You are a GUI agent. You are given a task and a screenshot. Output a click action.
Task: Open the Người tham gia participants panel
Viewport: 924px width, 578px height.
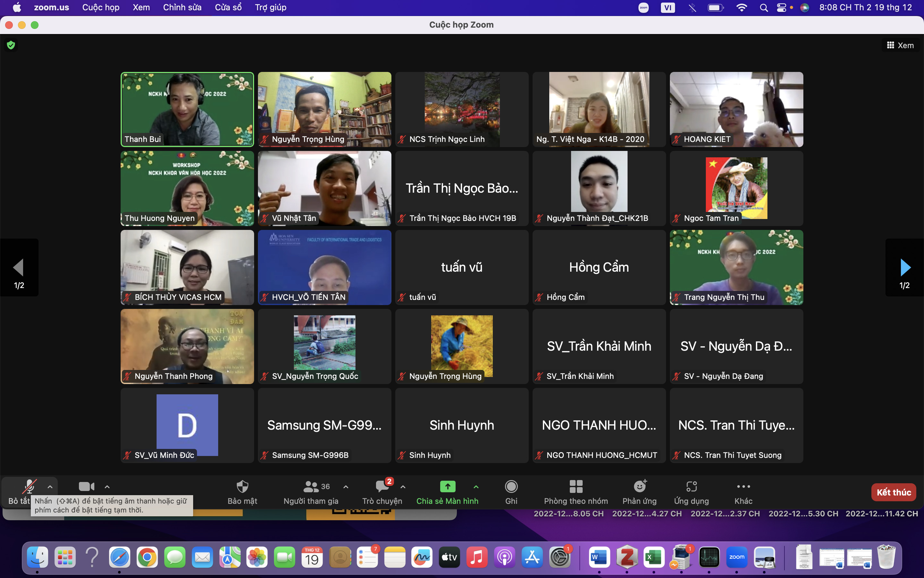tap(311, 492)
